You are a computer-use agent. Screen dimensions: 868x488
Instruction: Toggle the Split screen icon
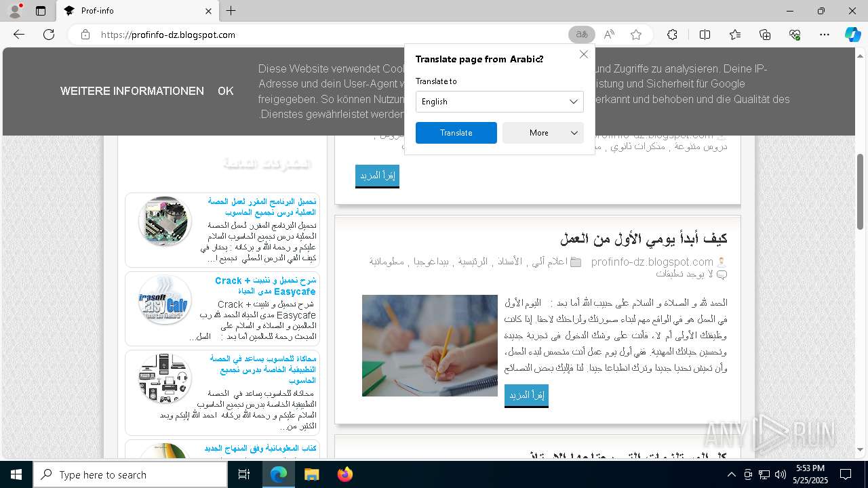coord(705,35)
